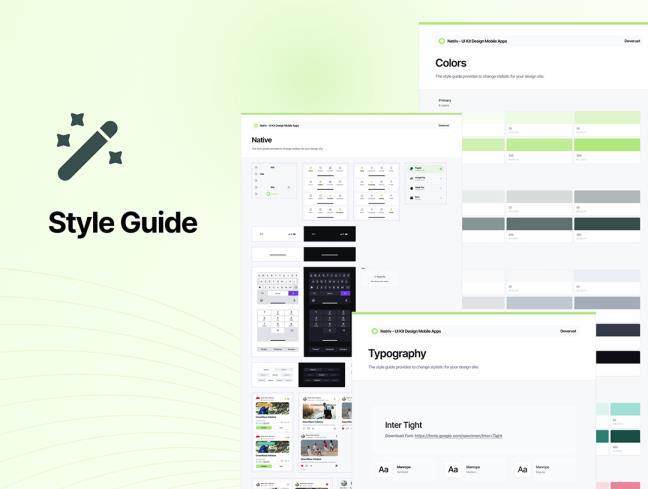
Task: Click the dark keyboard component preview
Action: pyautogui.click(x=329, y=286)
